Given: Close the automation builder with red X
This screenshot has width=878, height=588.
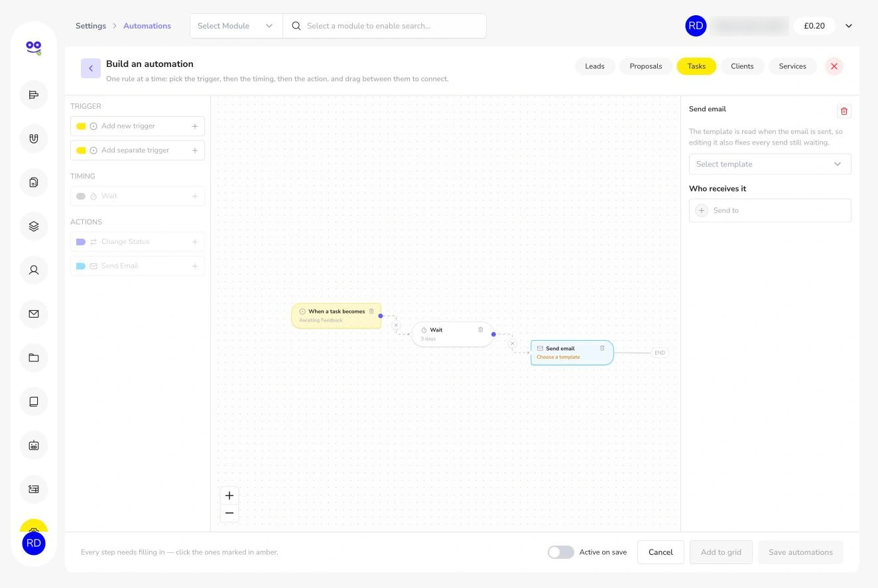Looking at the screenshot, I should 834,66.
